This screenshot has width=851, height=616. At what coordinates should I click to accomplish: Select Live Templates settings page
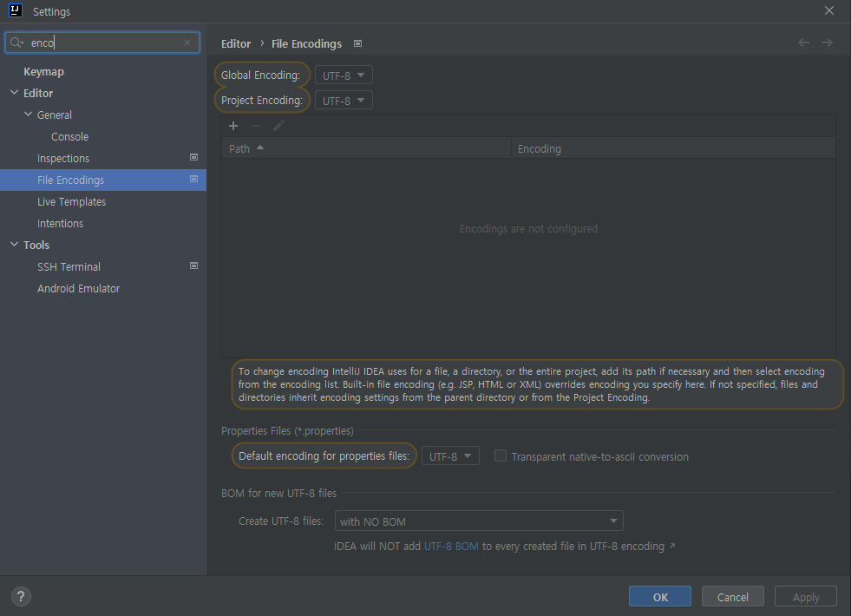coord(103,202)
